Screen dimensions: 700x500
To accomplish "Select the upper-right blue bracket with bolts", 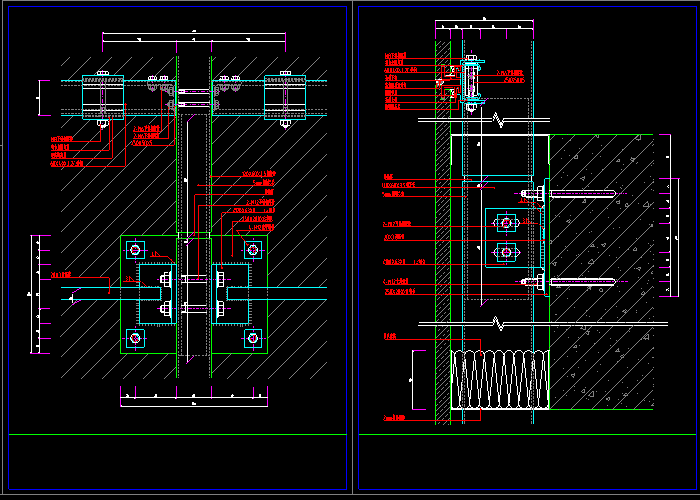I will coord(285,96).
